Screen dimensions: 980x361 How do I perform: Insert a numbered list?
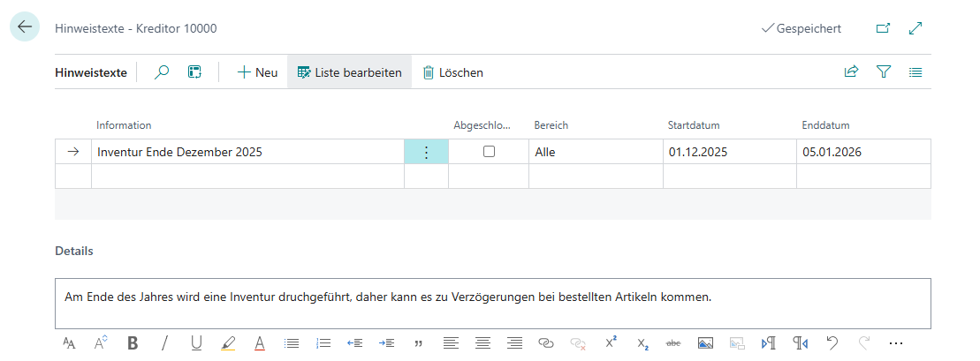[x=323, y=342]
